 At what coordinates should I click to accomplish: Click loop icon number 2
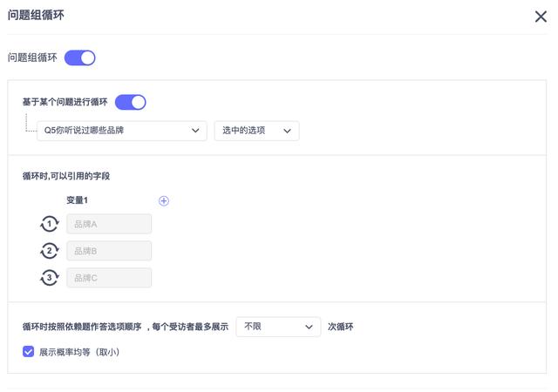coord(50,251)
